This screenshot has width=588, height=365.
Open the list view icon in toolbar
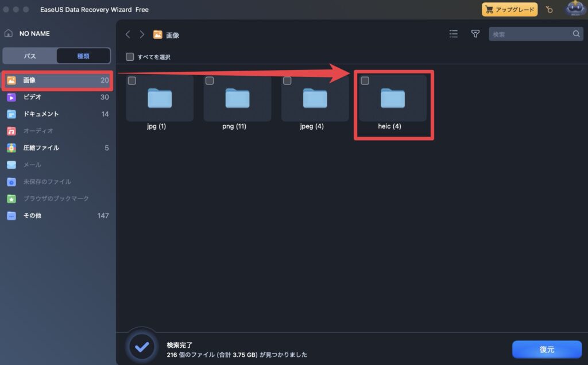pyautogui.click(x=453, y=34)
